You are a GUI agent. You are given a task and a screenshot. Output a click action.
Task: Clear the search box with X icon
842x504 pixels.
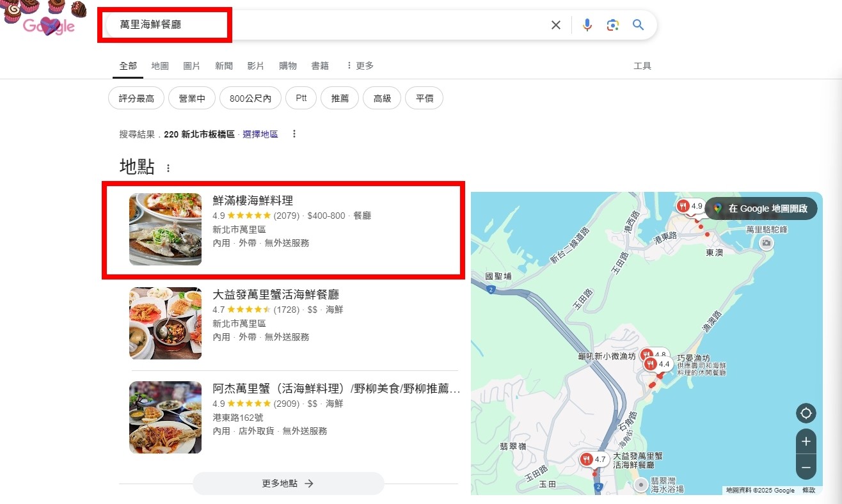pyautogui.click(x=556, y=25)
